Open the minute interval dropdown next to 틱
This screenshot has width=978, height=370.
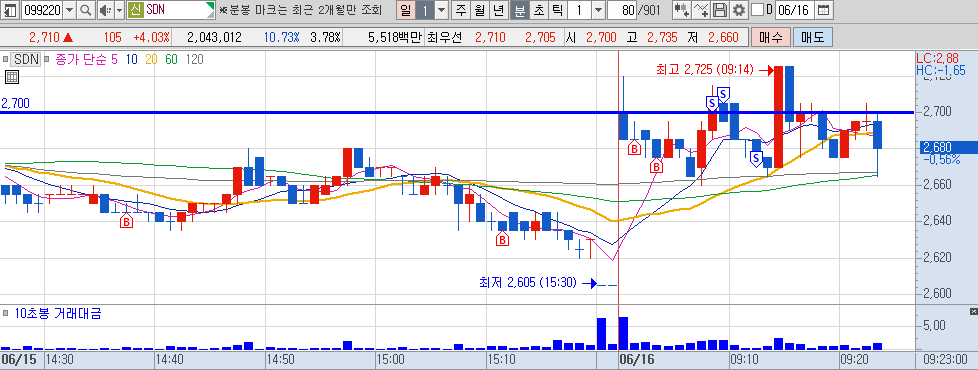pyautogui.click(x=598, y=10)
